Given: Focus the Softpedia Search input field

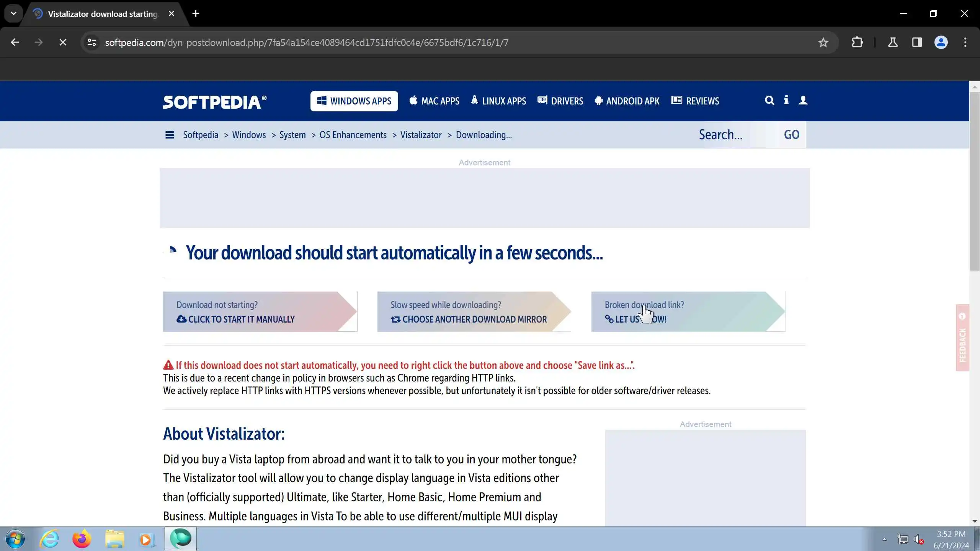Looking at the screenshot, I should [x=731, y=135].
